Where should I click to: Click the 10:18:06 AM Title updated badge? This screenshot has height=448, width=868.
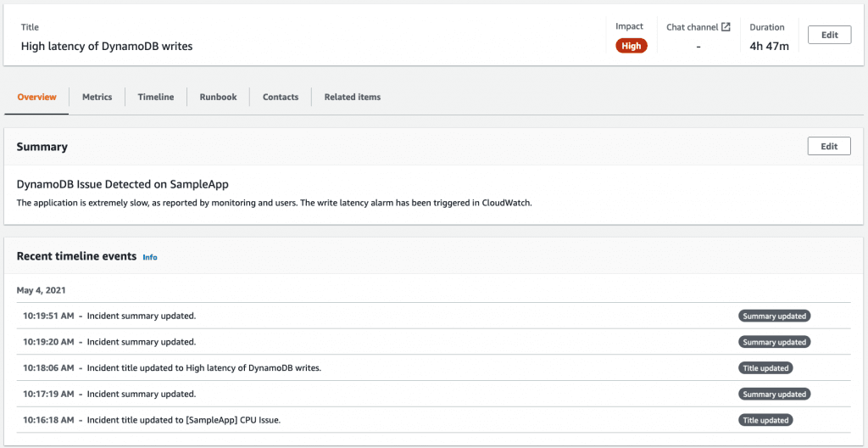(x=765, y=367)
